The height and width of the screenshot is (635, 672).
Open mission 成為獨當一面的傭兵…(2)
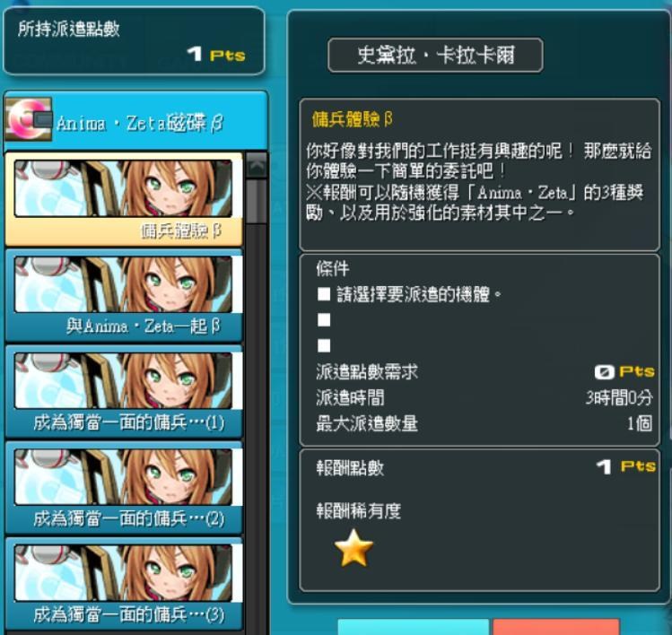(124, 488)
